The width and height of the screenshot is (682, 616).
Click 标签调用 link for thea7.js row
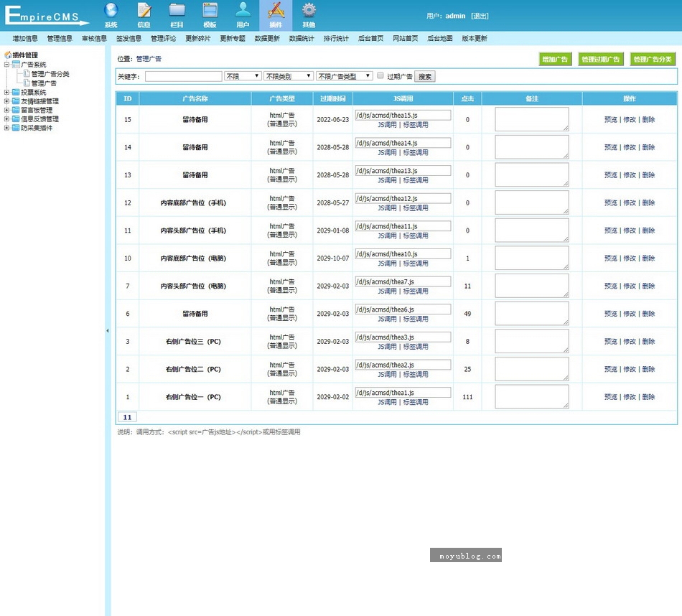[416, 291]
